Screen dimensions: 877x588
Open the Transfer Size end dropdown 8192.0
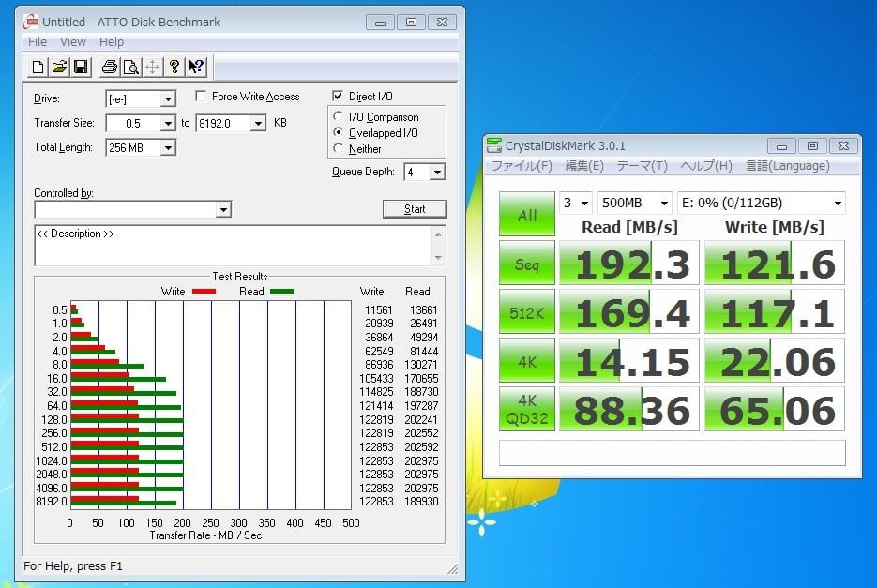[x=258, y=123]
